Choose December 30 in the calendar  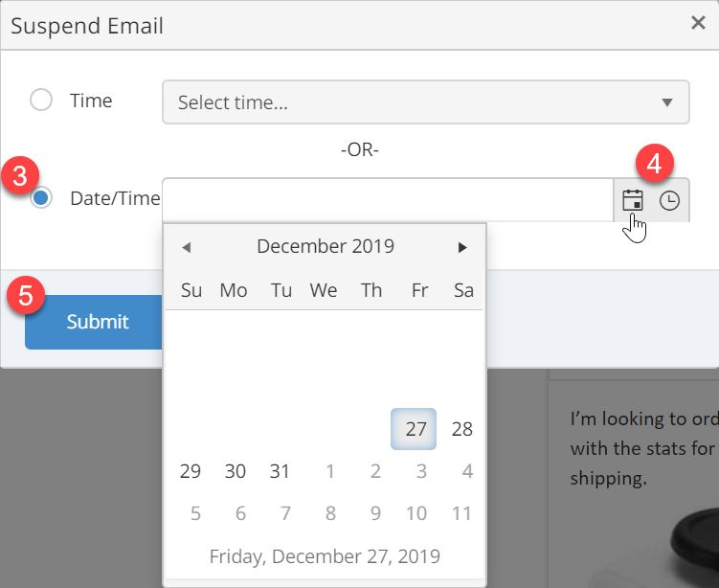(x=236, y=471)
